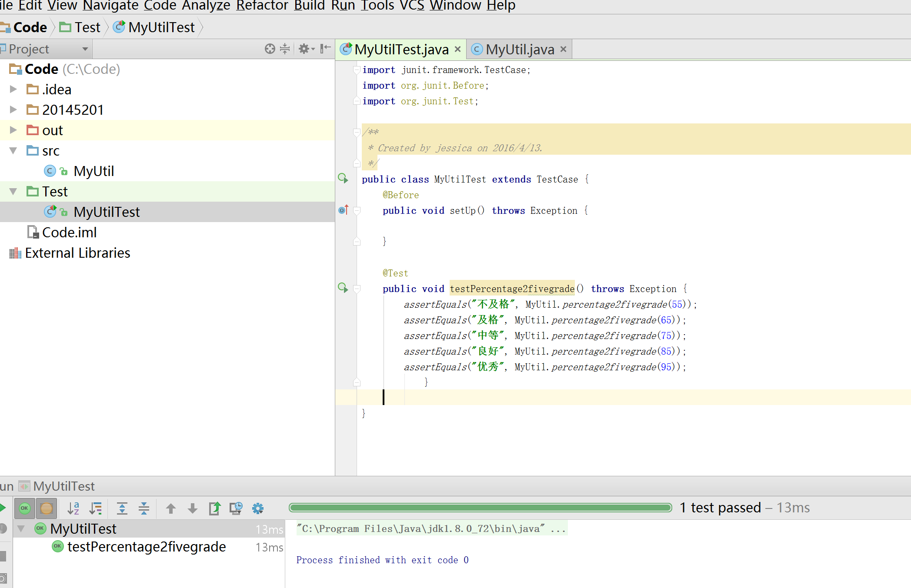Click the @Before annotation in editor

[x=400, y=195]
